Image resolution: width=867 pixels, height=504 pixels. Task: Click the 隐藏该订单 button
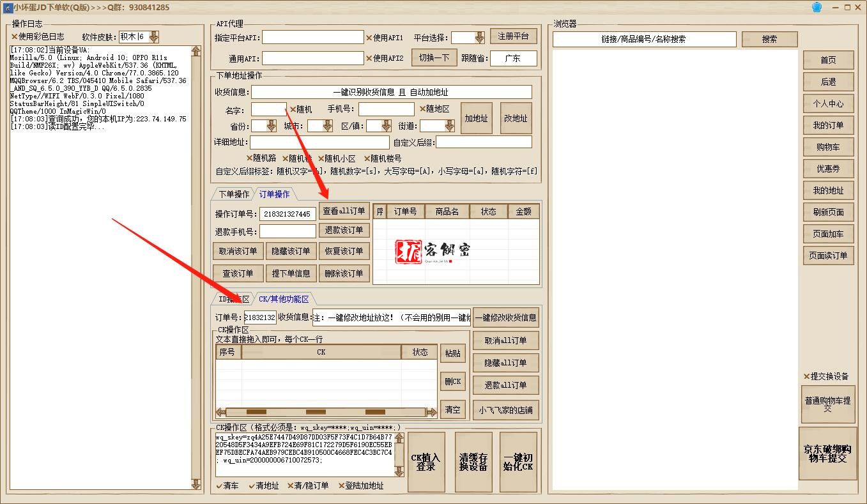[291, 251]
